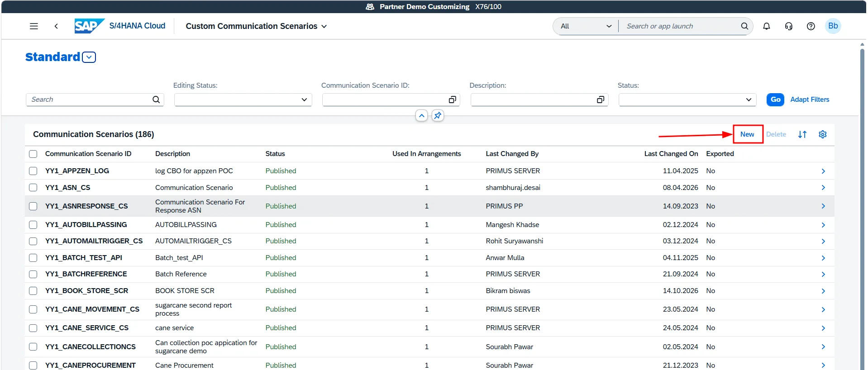868x370 pixels.
Task: Select the YY1_CANECOLLECTIONCS row checkbox
Action: coord(33,346)
